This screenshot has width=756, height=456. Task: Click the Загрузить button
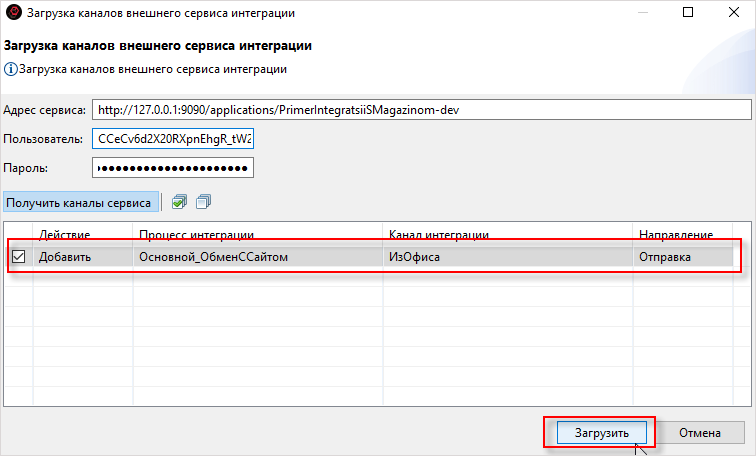pos(601,433)
